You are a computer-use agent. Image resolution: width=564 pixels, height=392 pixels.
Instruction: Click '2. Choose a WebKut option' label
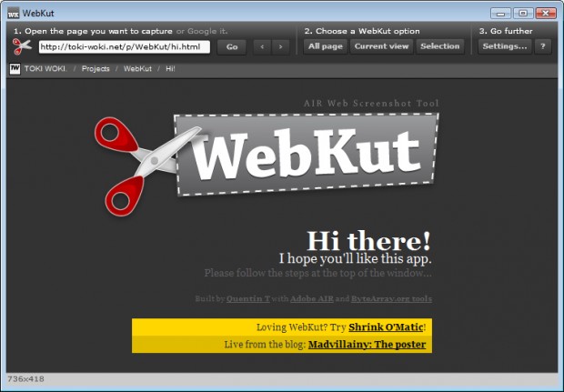click(x=362, y=31)
